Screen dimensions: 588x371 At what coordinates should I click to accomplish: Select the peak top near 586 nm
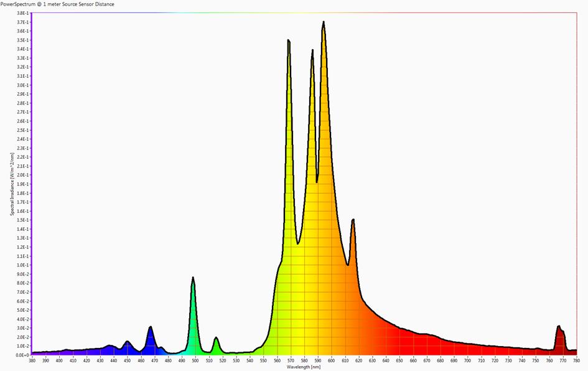pyautogui.click(x=312, y=51)
